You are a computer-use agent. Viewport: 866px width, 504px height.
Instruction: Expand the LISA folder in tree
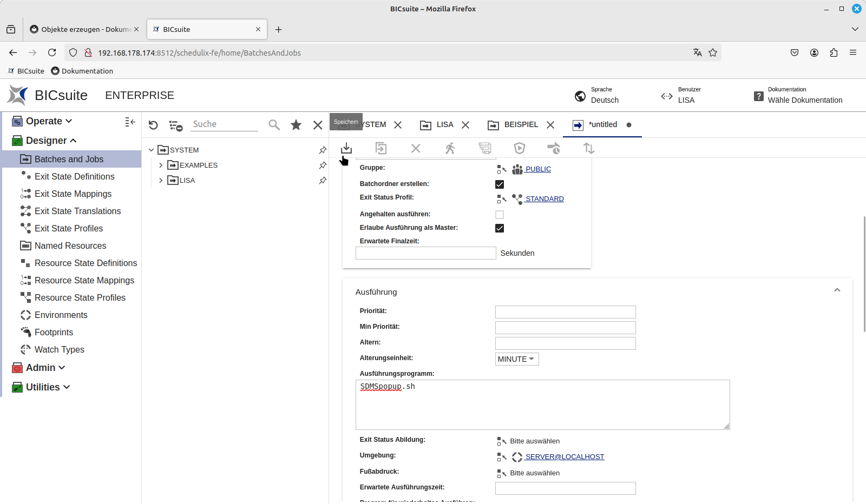[161, 181]
